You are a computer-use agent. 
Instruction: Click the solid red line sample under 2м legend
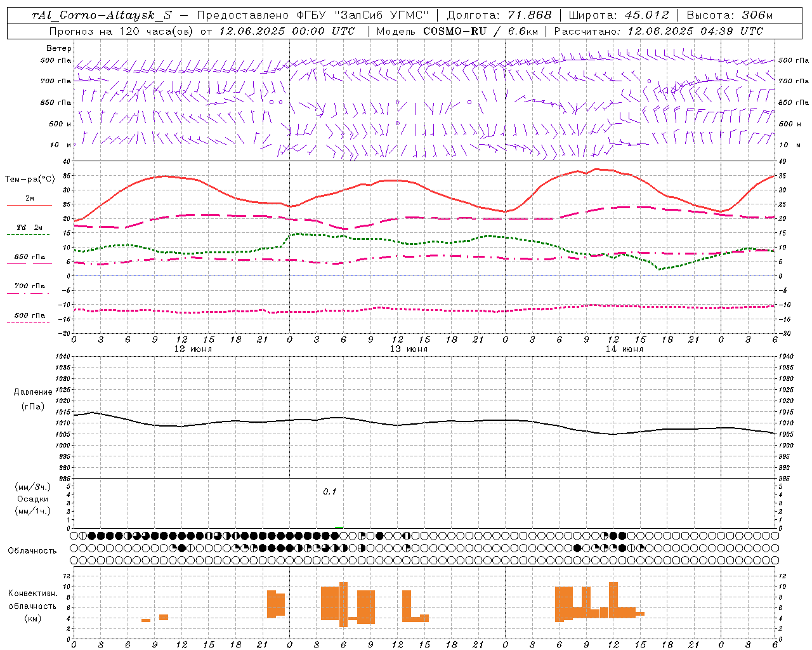coord(29,206)
